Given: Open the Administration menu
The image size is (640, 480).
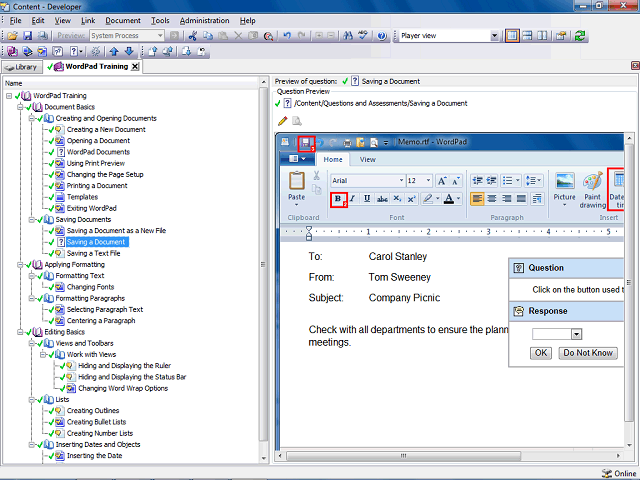Looking at the screenshot, I should pos(204,20).
